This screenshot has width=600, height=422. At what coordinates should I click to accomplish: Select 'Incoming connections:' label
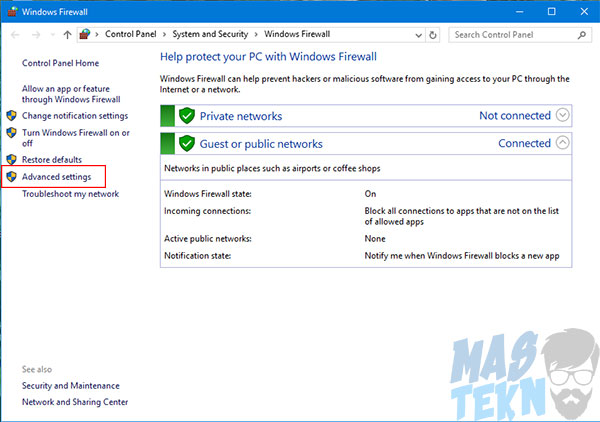pyautogui.click(x=207, y=211)
